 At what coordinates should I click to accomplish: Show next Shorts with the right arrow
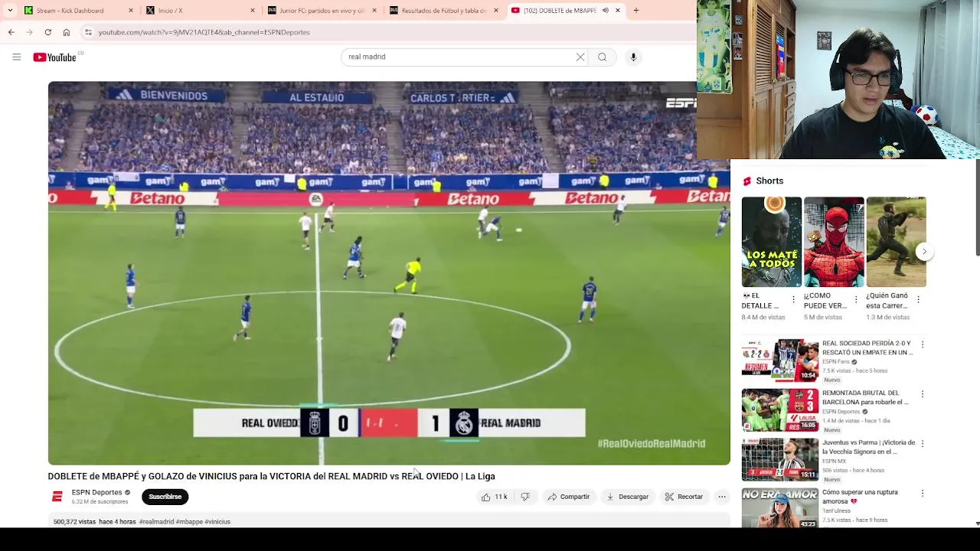tap(924, 251)
